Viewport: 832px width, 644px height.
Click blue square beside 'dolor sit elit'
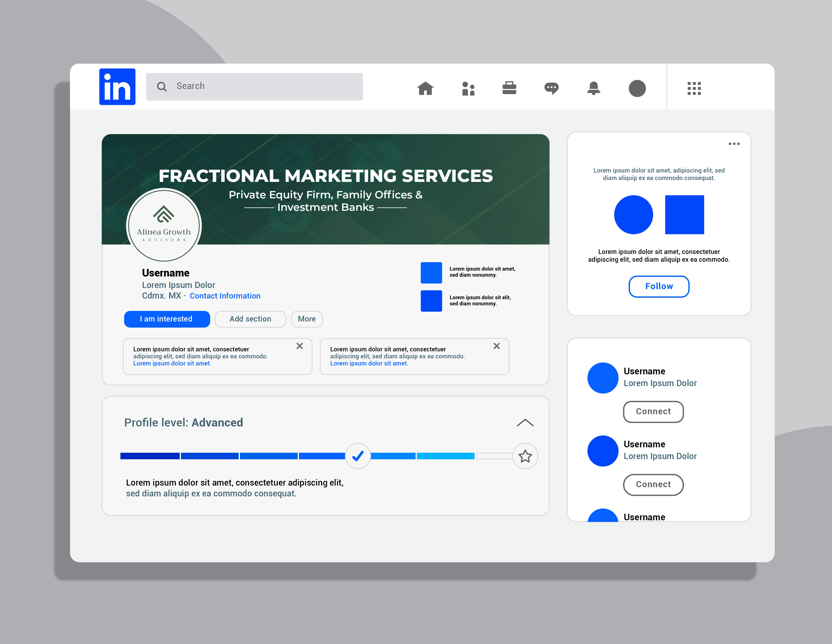[431, 301]
